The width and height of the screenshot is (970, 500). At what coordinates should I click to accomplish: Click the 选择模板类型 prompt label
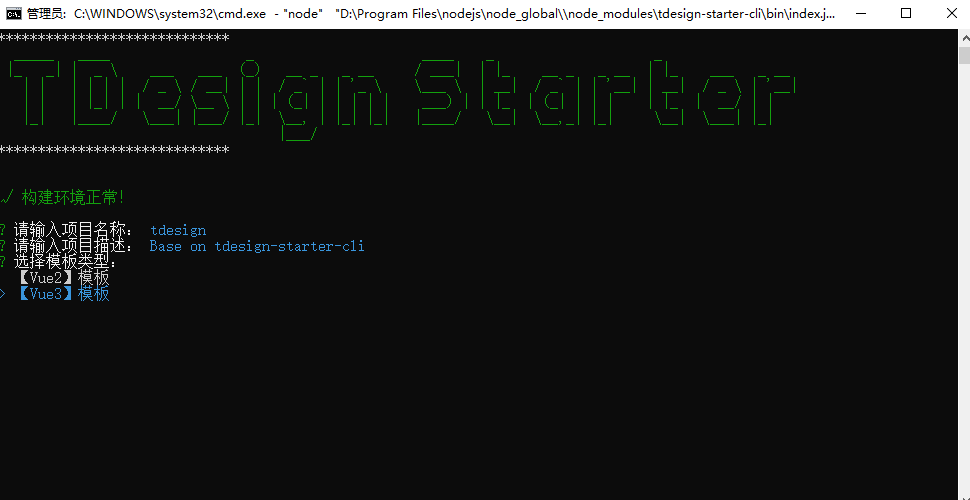click(x=66, y=262)
